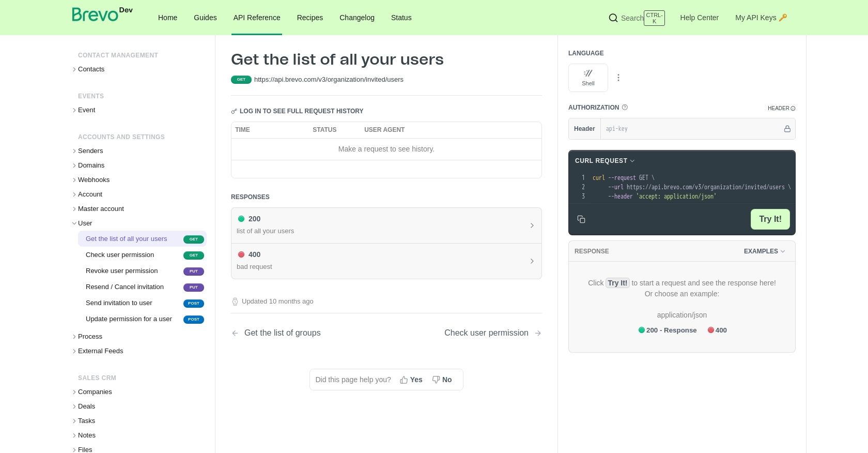This screenshot has width=868, height=453.
Task: Select the 400 example response
Action: [x=717, y=330]
